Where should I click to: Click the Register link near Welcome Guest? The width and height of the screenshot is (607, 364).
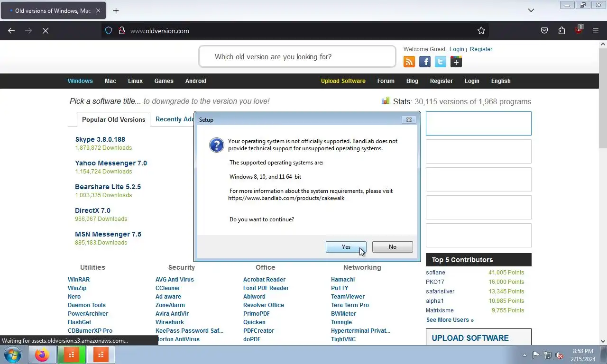coord(481,49)
